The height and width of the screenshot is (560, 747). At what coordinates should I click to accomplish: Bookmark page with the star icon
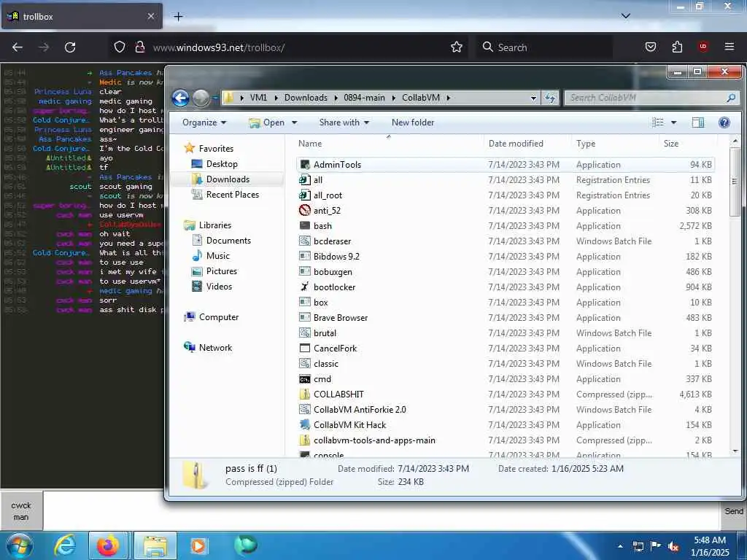pos(457,47)
